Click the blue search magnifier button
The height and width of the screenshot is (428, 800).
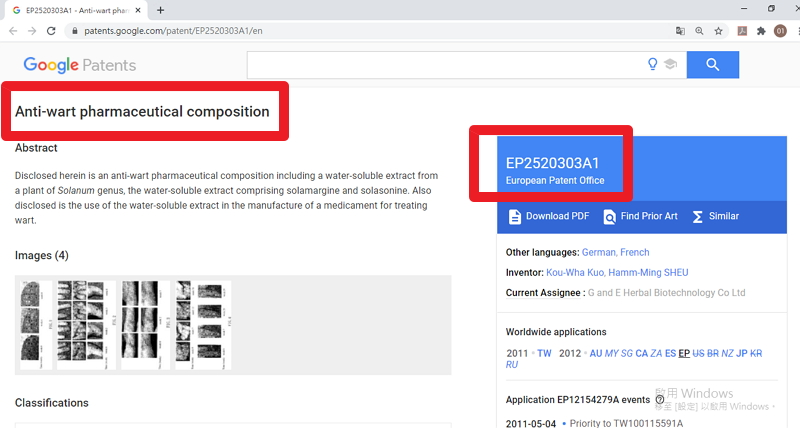coord(712,65)
